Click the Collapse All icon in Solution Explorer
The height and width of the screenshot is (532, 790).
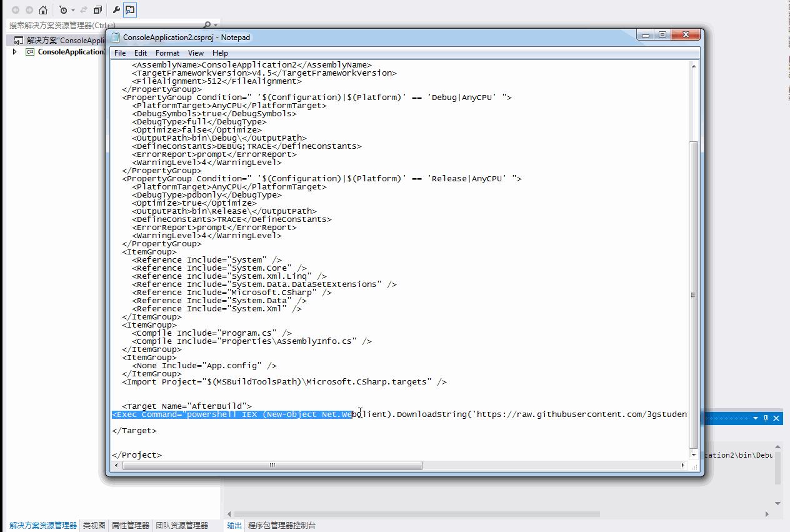pyautogui.click(x=98, y=10)
